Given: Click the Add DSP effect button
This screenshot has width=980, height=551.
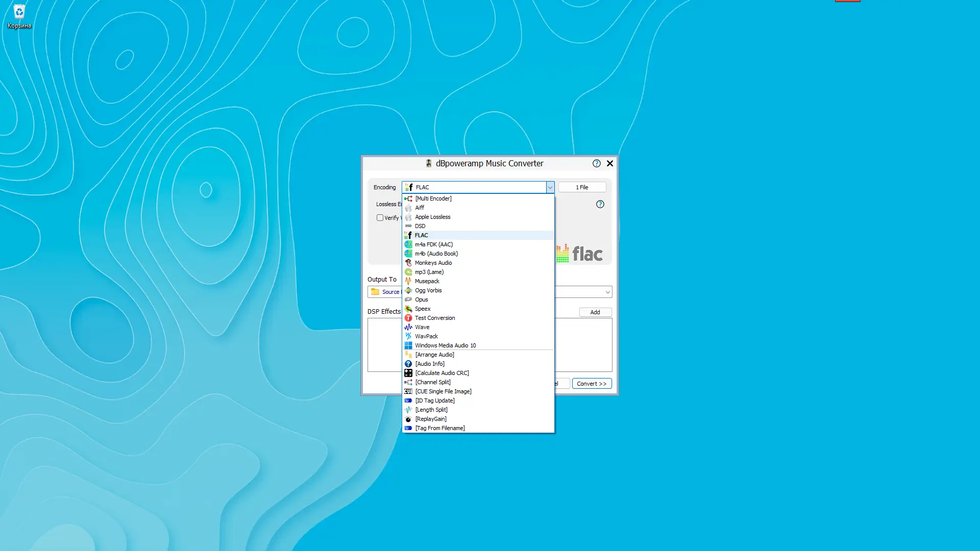Looking at the screenshot, I should [x=595, y=312].
